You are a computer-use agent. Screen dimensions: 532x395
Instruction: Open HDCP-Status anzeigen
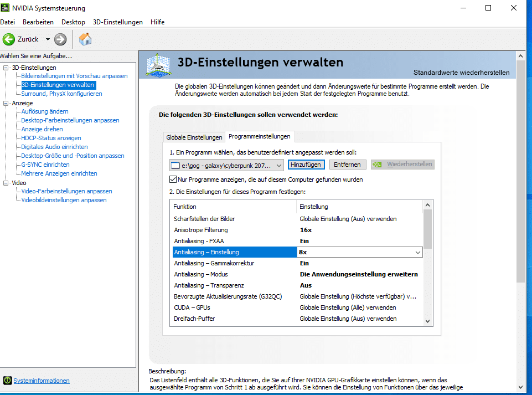[x=51, y=138]
